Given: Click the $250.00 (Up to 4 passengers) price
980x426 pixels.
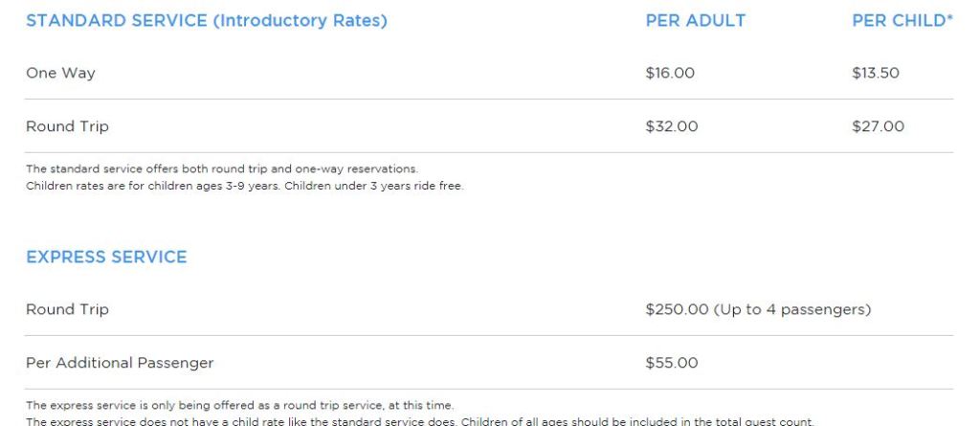Looking at the screenshot, I should [x=758, y=309].
